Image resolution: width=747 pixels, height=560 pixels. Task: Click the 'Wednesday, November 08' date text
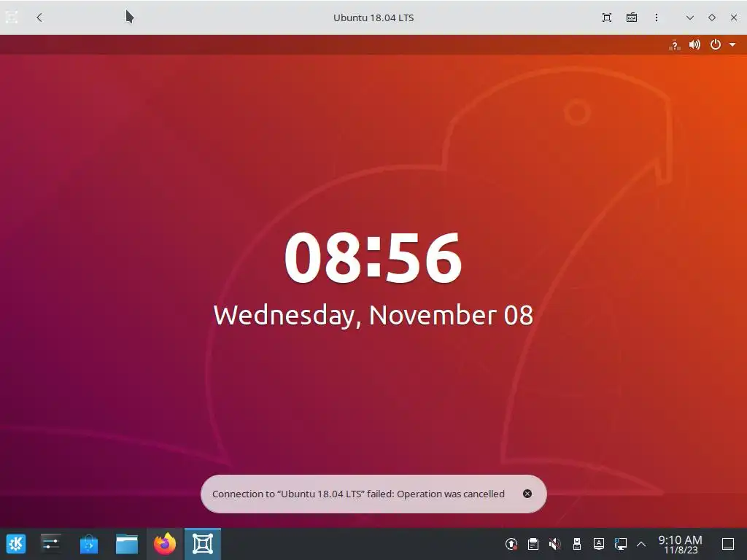373,315
